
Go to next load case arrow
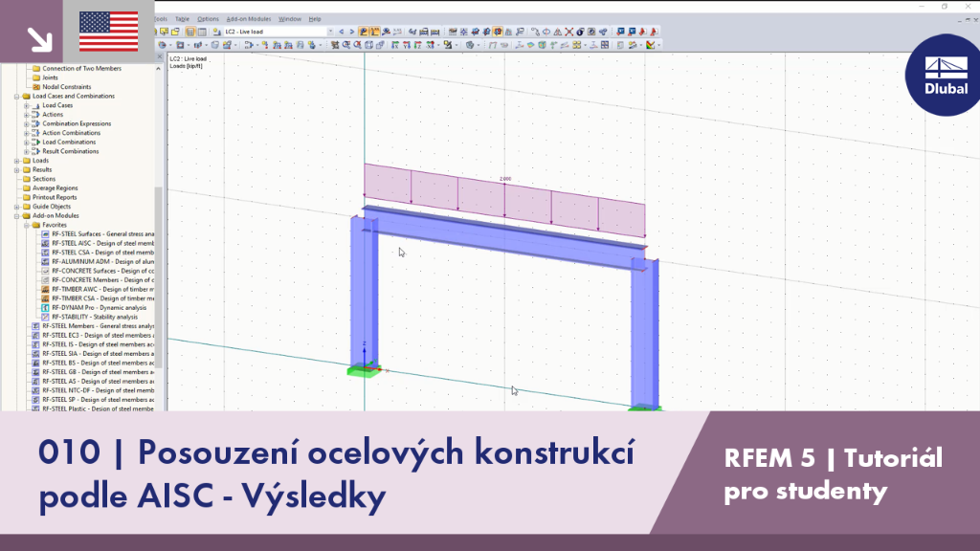(x=352, y=32)
